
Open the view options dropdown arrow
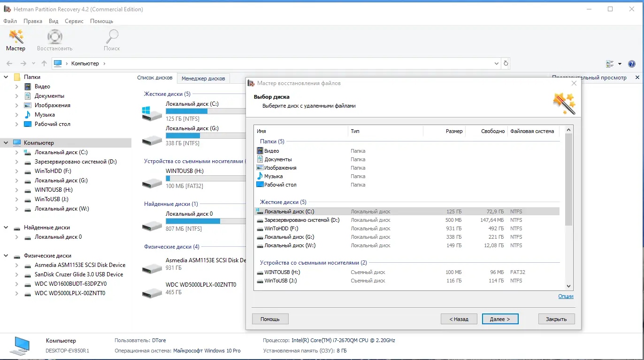[x=620, y=63]
